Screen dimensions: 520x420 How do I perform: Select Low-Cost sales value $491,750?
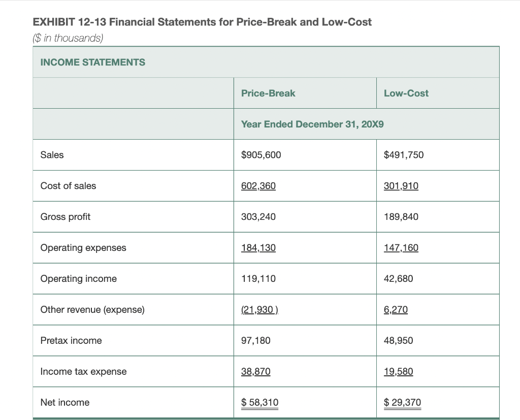pyautogui.click(x=404, y=155)
